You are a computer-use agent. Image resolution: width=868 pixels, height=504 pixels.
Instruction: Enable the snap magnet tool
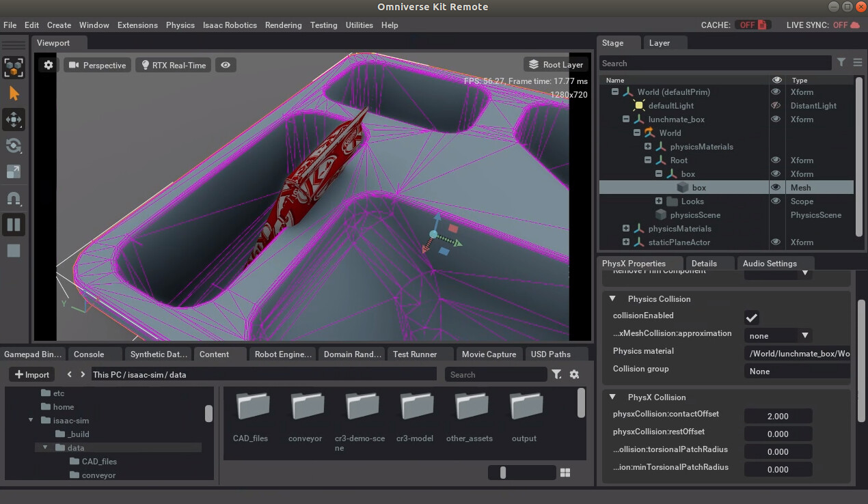point(14,198)
